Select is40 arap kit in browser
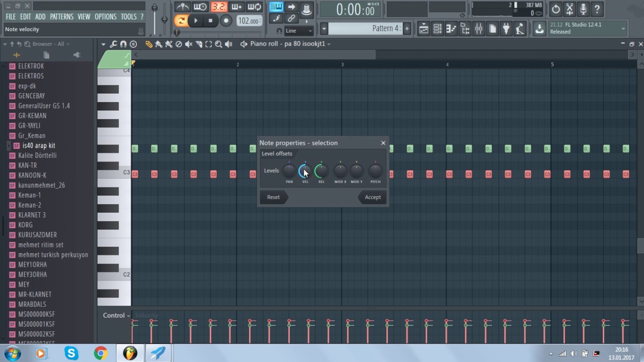 click(38, 146)
